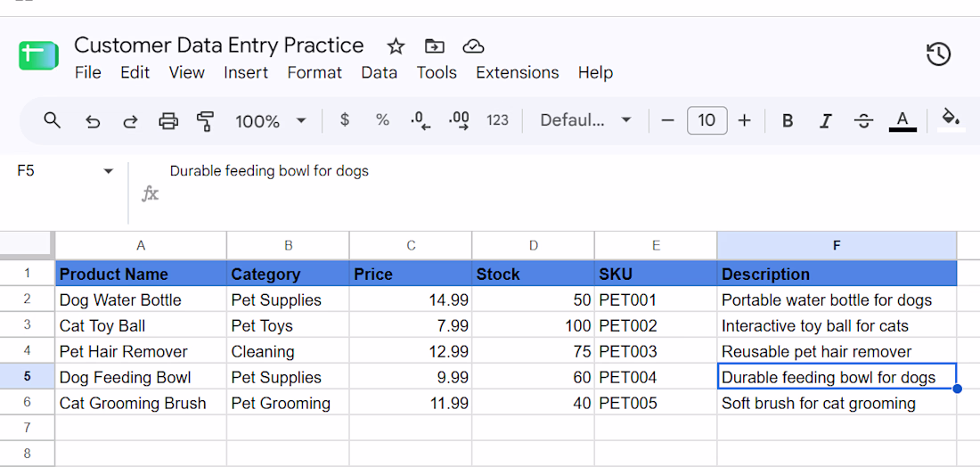Select the Product Name header cell

141,274
